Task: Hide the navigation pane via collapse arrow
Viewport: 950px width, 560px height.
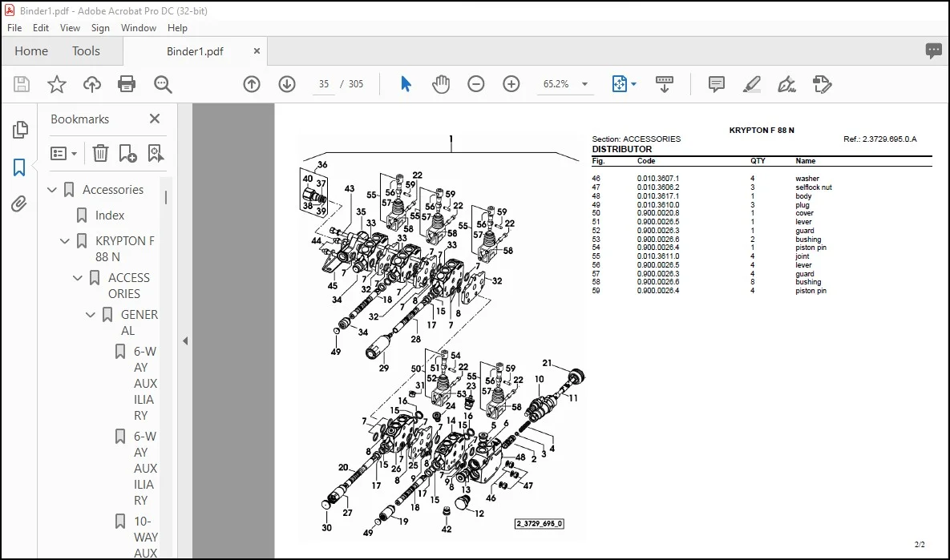Action: [x=185, y=340]
